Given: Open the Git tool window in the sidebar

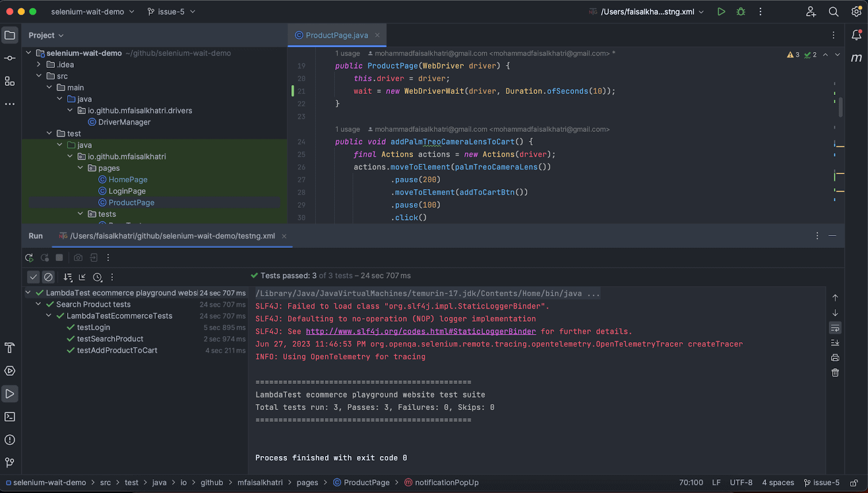Looking at the screenshot, I should coord(9,463).
